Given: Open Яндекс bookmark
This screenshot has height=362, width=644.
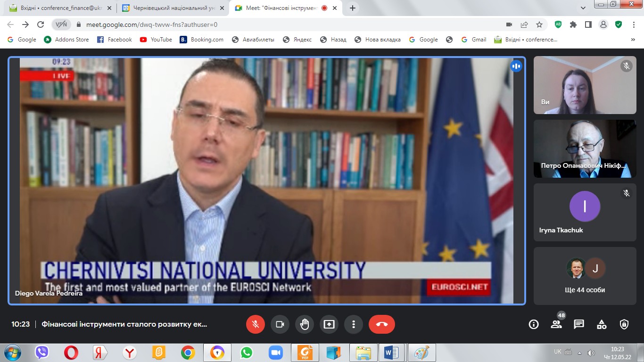Looking at the screenshot, I should tap(297, 40).
